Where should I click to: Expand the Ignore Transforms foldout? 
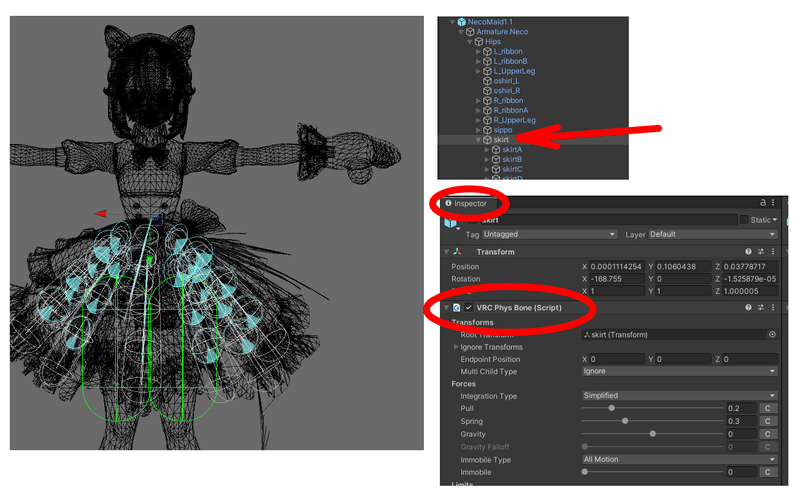point(456,347)
